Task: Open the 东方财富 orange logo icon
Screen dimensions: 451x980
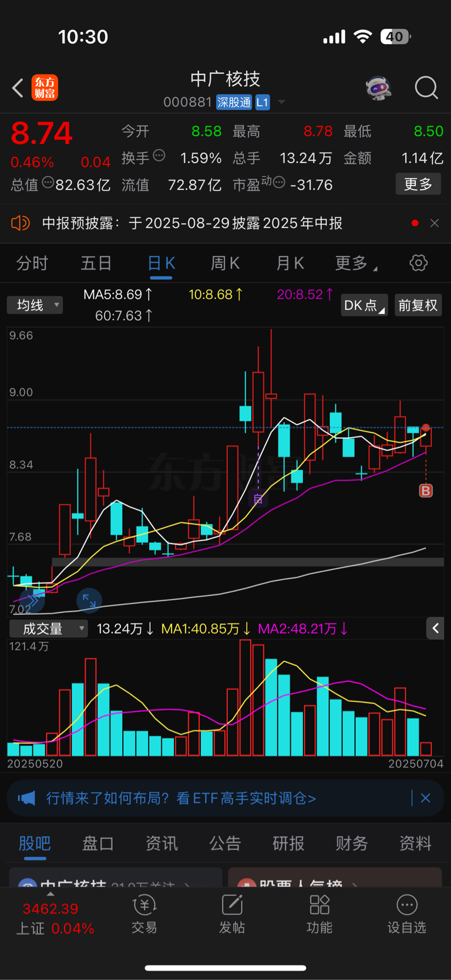Action: click(45, 88)
